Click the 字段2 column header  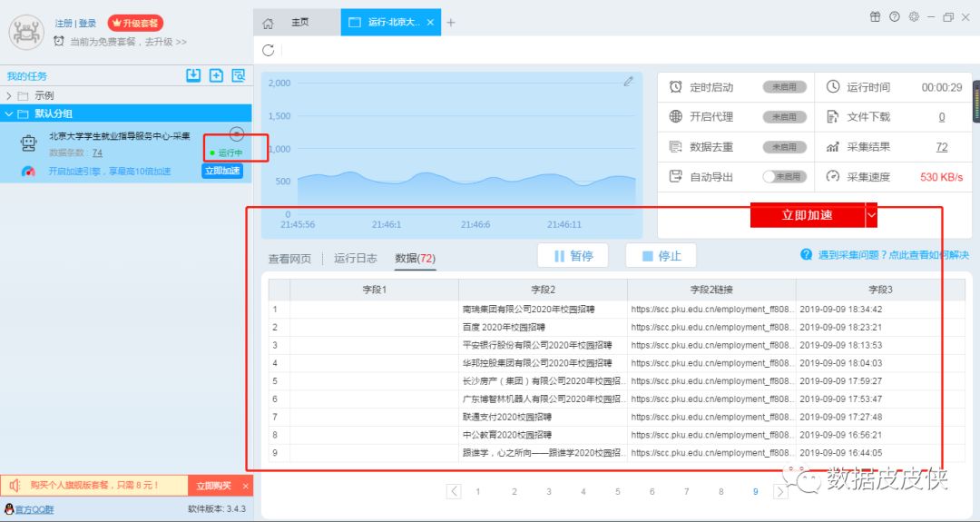[544, 290]
